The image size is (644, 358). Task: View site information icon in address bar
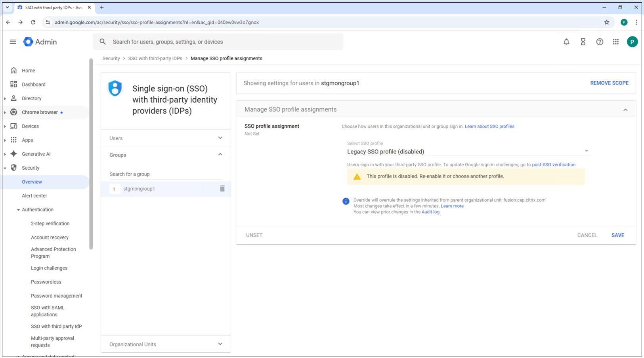(48, 22)
